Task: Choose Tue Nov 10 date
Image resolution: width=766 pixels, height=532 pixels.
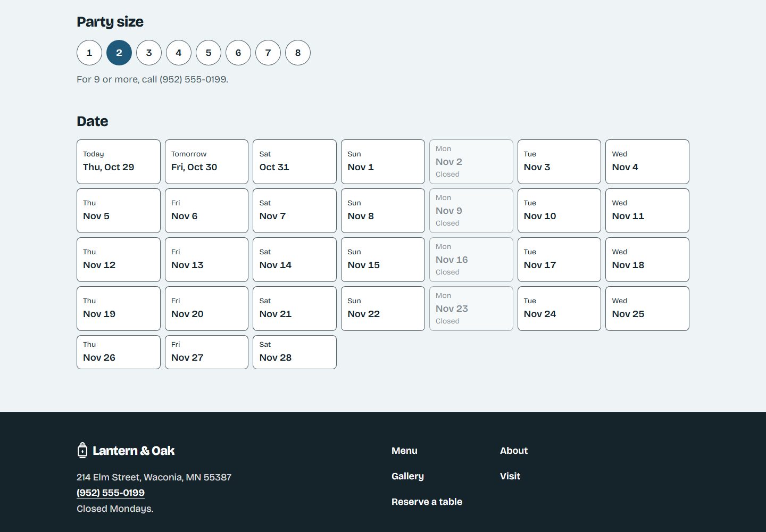Action: coord(559,211)
